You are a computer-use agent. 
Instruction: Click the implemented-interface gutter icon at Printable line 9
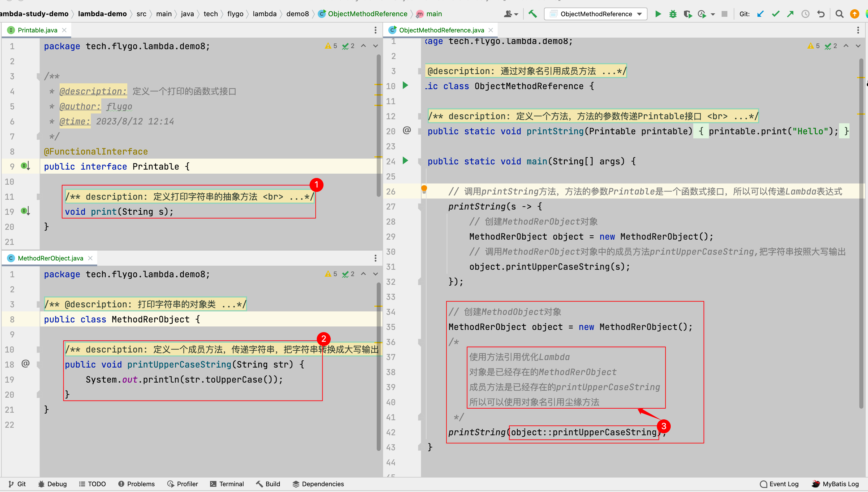coord(26,166)
